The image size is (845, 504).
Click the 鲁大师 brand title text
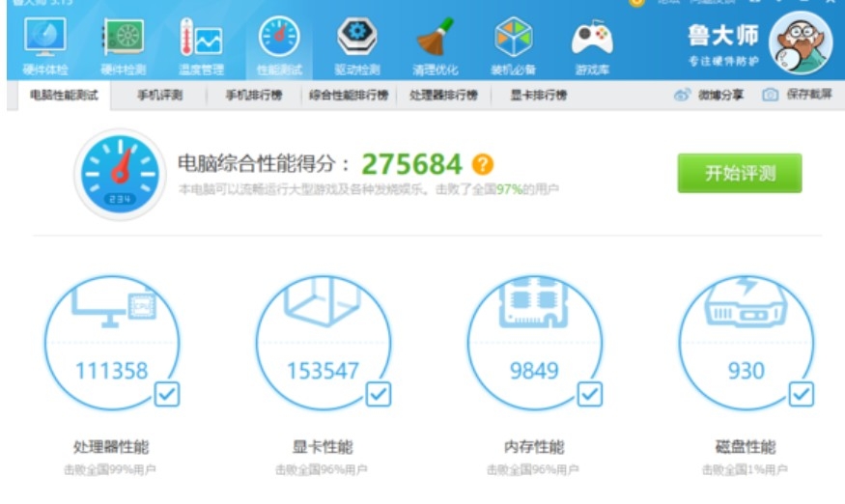coord(723,36)
